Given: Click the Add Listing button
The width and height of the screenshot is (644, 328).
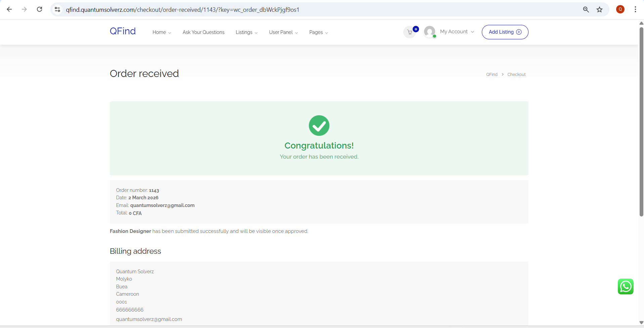Looking at the screenshot, I should (505, 32).
